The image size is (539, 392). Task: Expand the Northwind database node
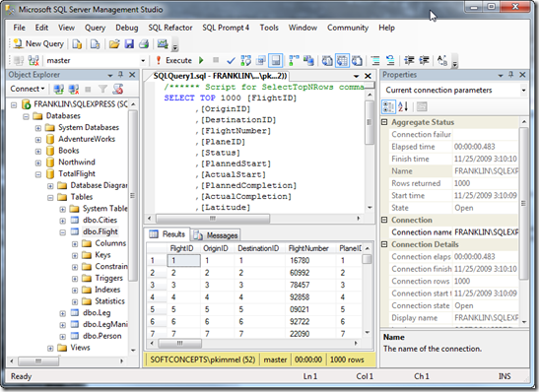[38, 163]
